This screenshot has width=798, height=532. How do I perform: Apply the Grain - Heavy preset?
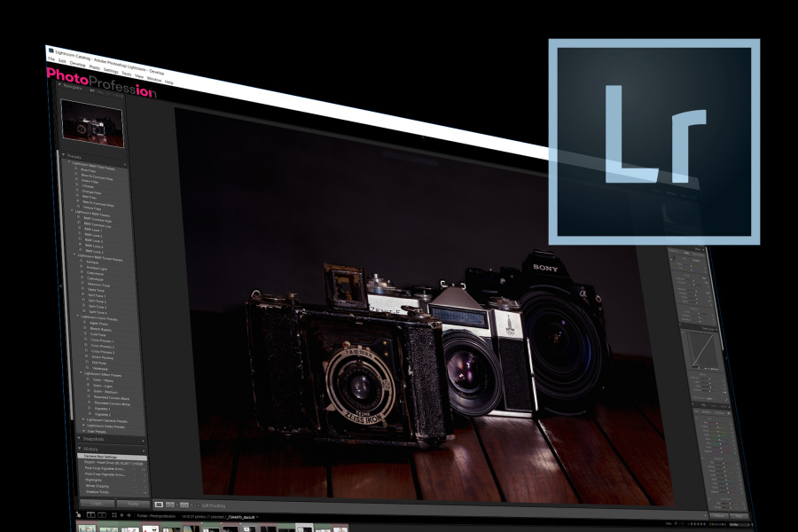tap(104, 380)
